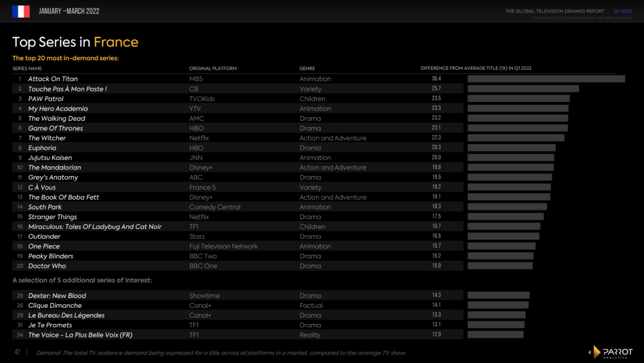Select 'Comedy Central' platform cell

pos(215,207)
